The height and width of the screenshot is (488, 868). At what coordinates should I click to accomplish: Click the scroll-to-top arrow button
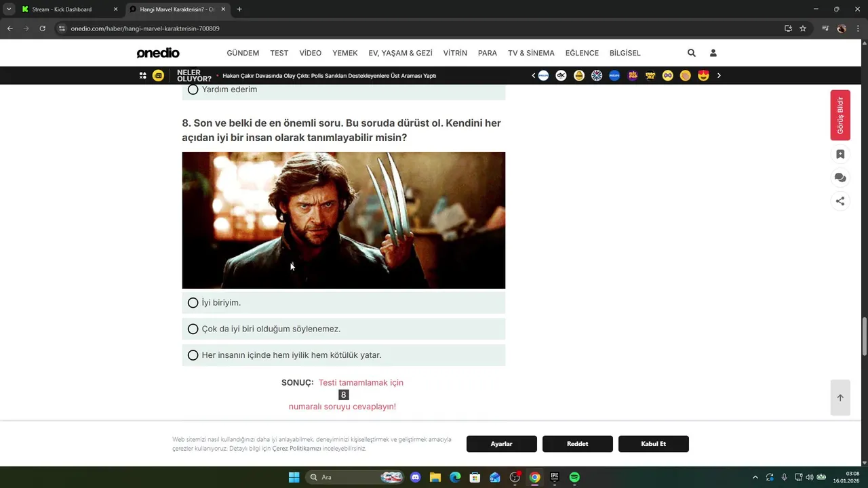click(840, 398)
